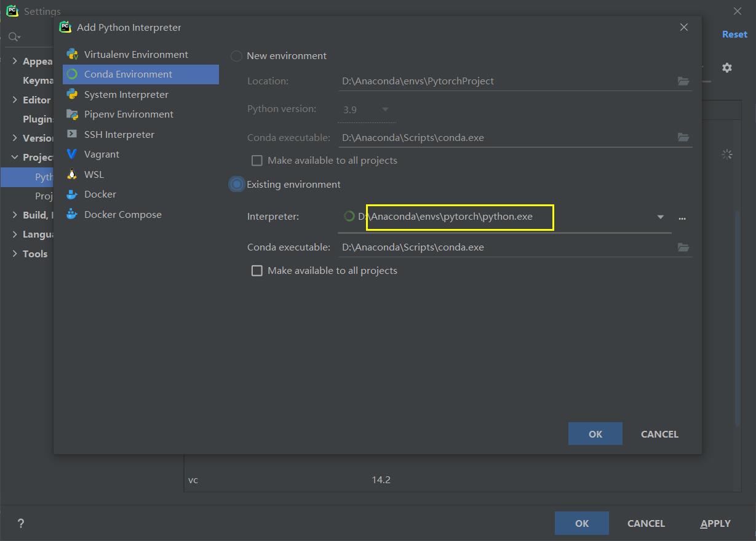This screenshot has width=756, height=541.
Task: Click OK in the Settings window
Action: click(x=582, y=523)
